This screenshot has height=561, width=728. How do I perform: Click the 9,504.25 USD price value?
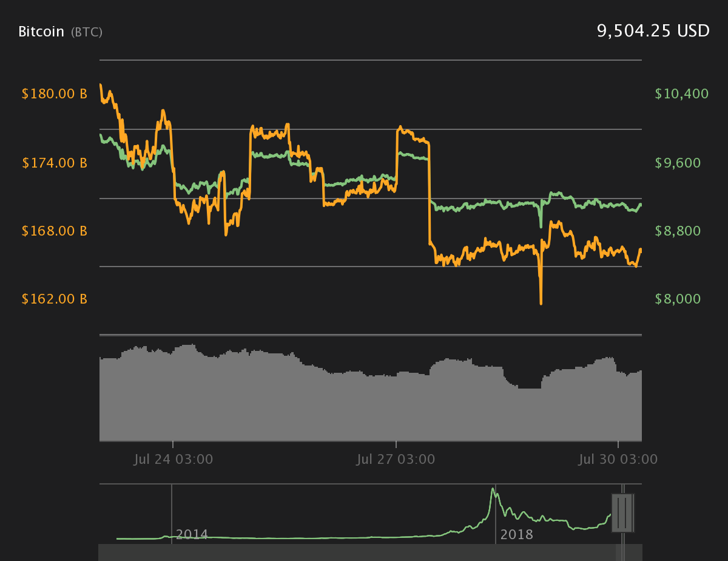(653, 32)
